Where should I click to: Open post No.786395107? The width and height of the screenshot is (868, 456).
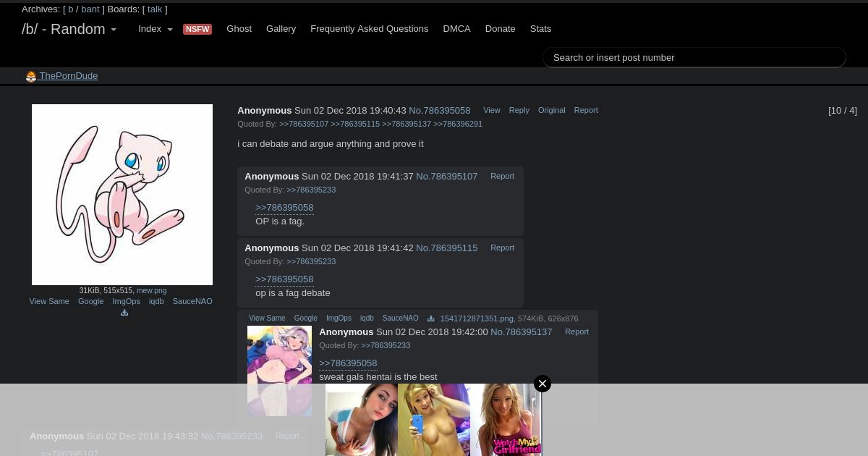click(446, 177)
